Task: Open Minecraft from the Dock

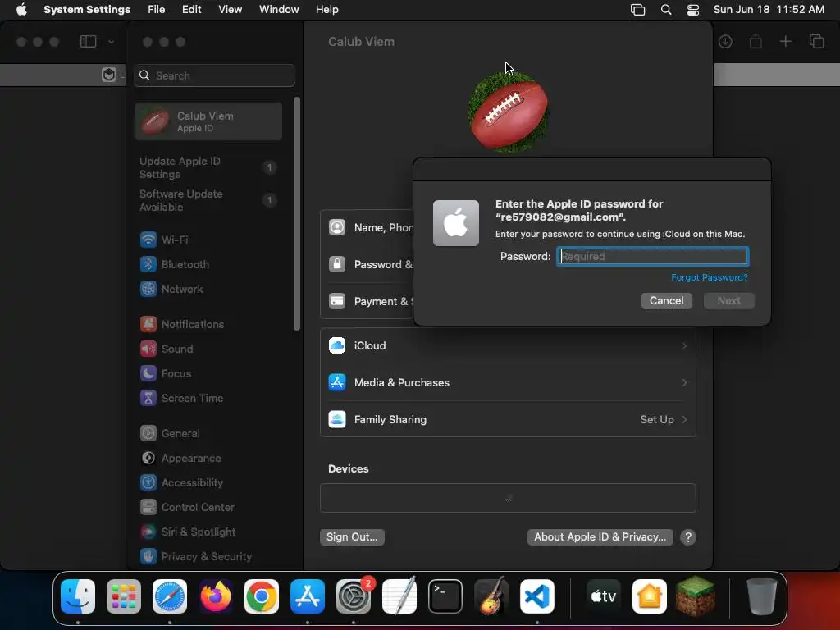Action: pyautogui.click(x=696, y=596)
